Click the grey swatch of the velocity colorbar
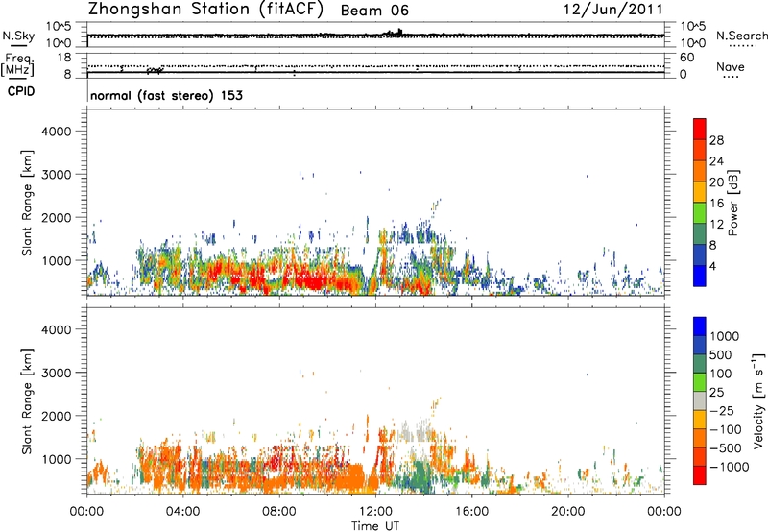768x532 pixels. click(700, 401)
